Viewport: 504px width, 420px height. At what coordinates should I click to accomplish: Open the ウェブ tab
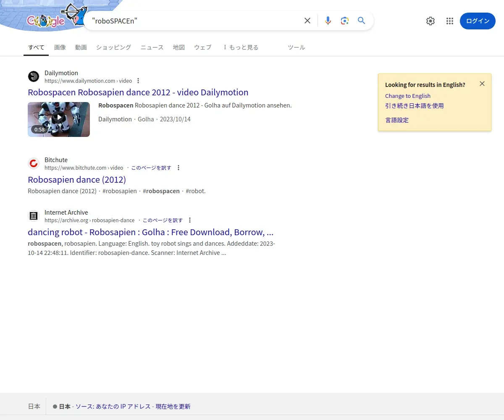(x=203, y=47)
